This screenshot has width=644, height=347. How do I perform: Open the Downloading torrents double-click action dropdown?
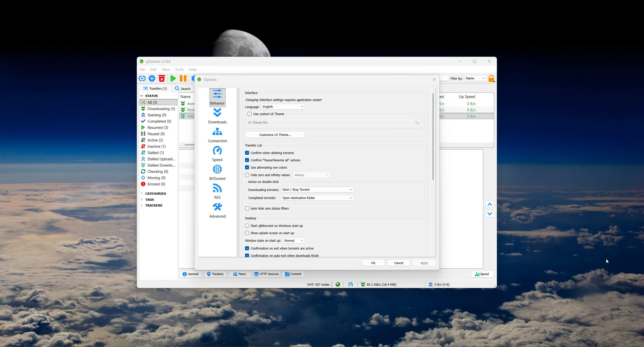[317, 190]
